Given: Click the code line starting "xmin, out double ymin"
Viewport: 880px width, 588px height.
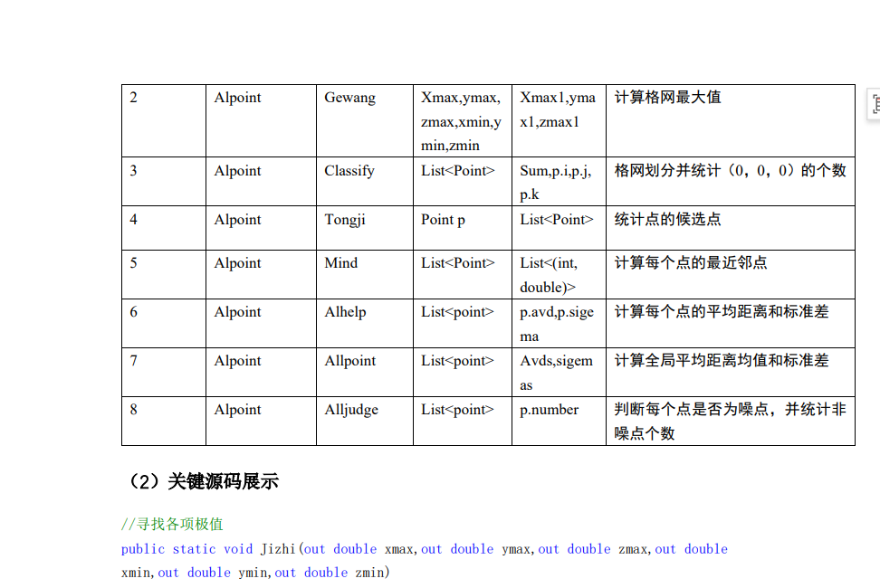Looking at the screenshot, I should [x=255, y=573].
